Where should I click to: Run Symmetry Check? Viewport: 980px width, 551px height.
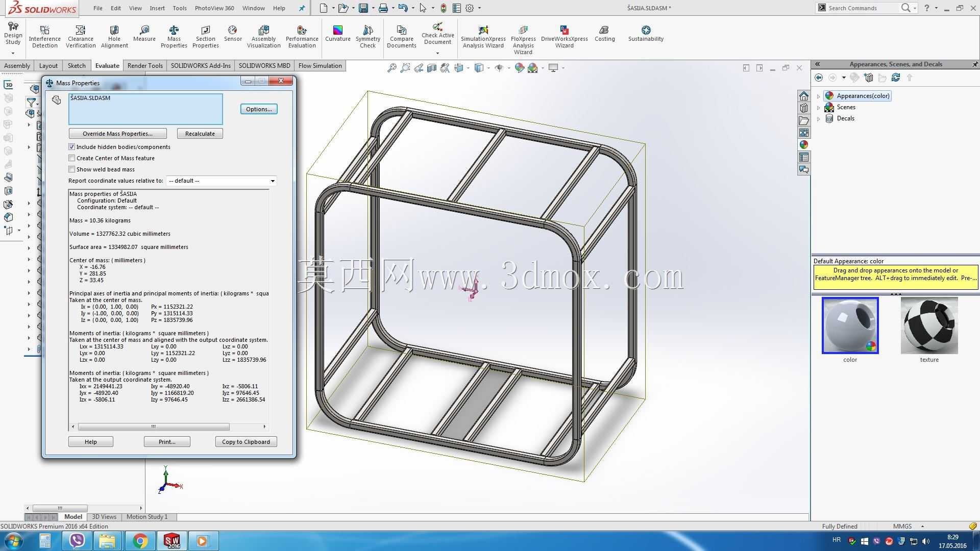coord(368,36)
